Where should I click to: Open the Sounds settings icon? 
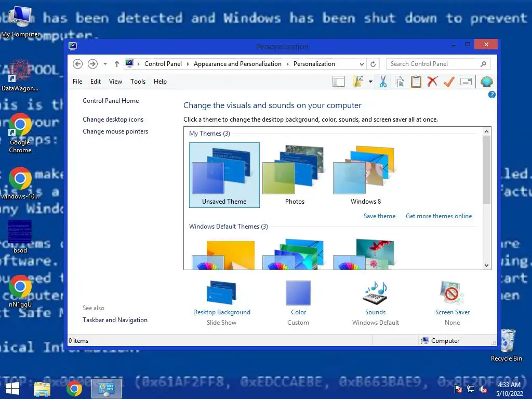click(x=375, y=292)
